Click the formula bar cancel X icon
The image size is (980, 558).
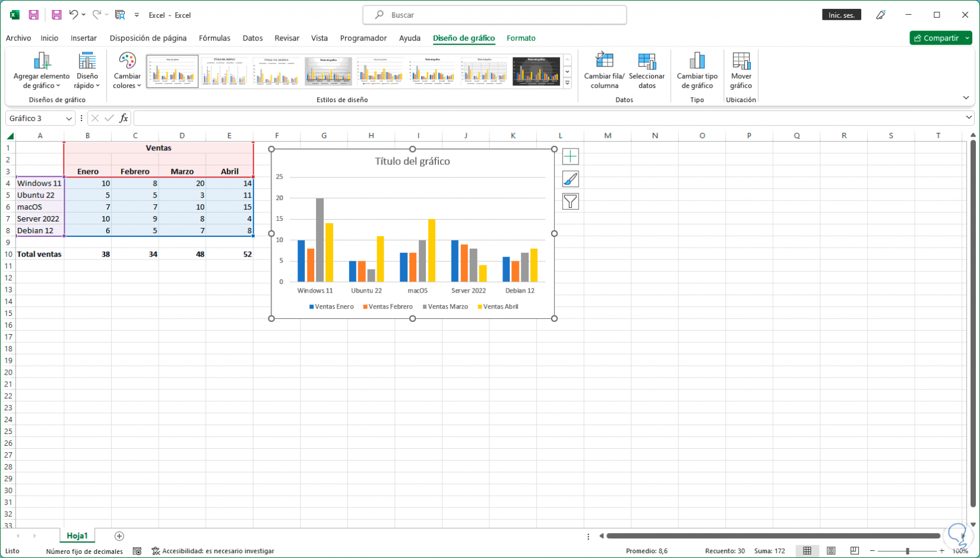point(95,118)
